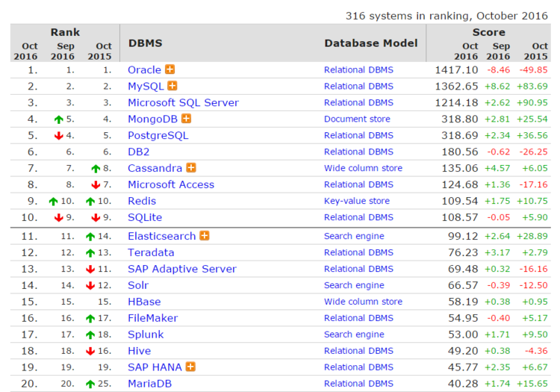The width and height of the screenshot is (560, 392).
Task: Click the Oracle score 1417.10
Action: pos(456,70)
